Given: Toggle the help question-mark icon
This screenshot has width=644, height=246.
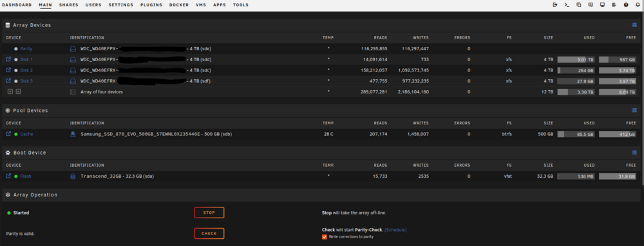Looking at the screenshot, I should (x=626, y=5).
